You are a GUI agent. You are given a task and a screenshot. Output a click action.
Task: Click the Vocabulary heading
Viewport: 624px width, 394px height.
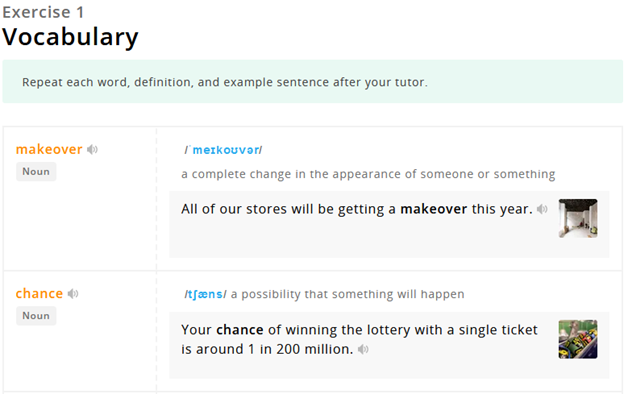(70, 37)
